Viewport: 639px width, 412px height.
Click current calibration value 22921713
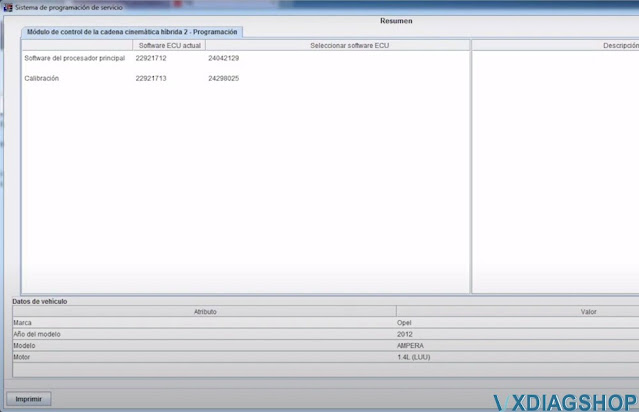(151, 78)
